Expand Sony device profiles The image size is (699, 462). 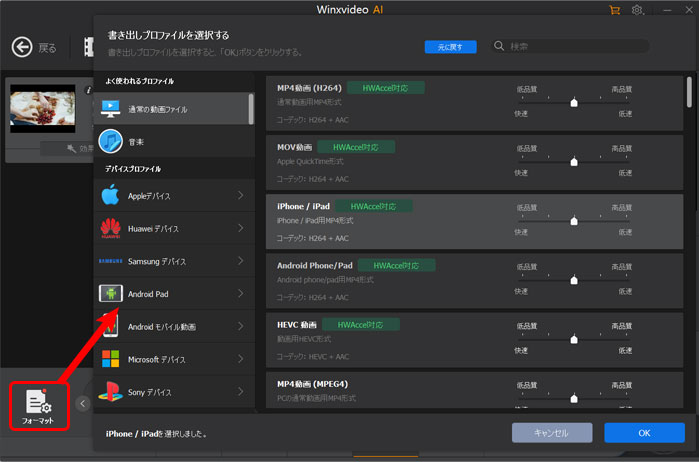[241, 392]
